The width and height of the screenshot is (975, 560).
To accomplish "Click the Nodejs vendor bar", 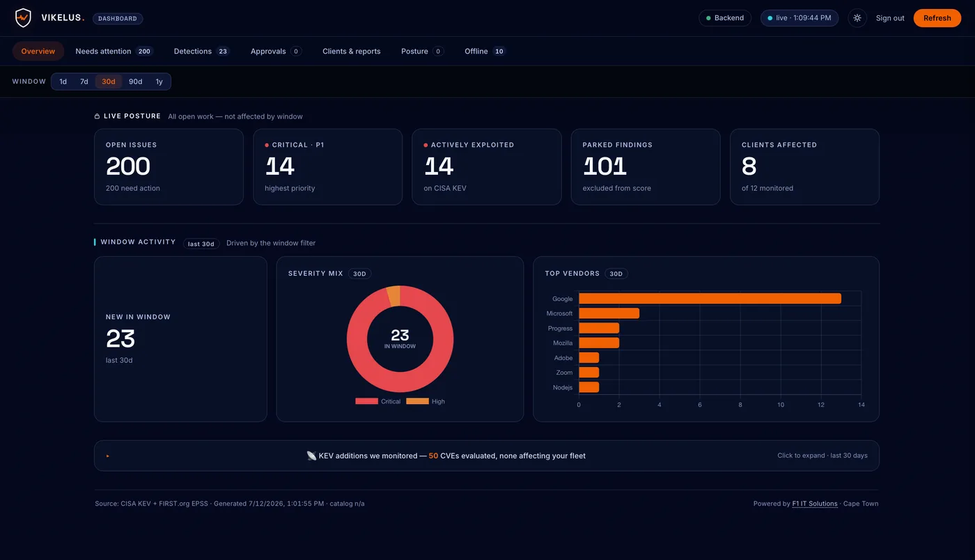I will tap(588, 387).
